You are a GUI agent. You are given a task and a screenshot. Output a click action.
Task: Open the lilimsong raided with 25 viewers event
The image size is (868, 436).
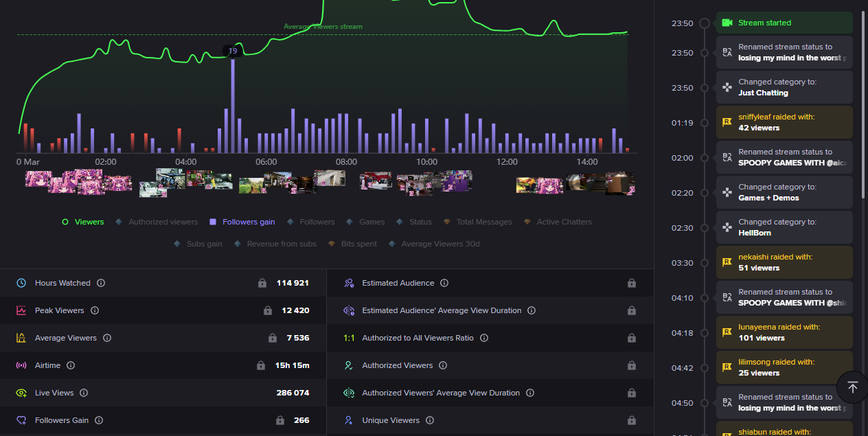784,367
